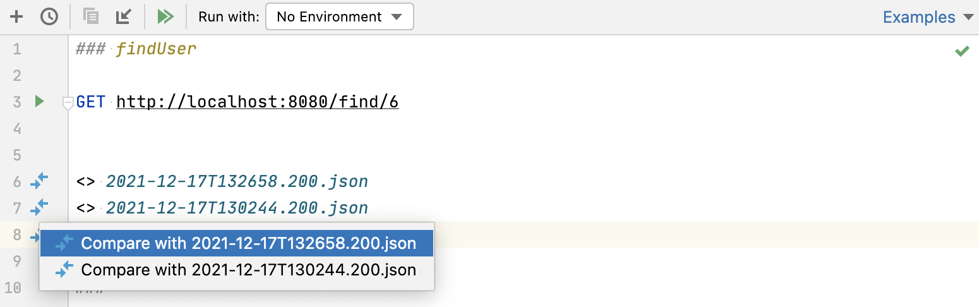This screenshot has height=307, width=980.
Task: Click the findUser request name text
Action: (157, 49)
